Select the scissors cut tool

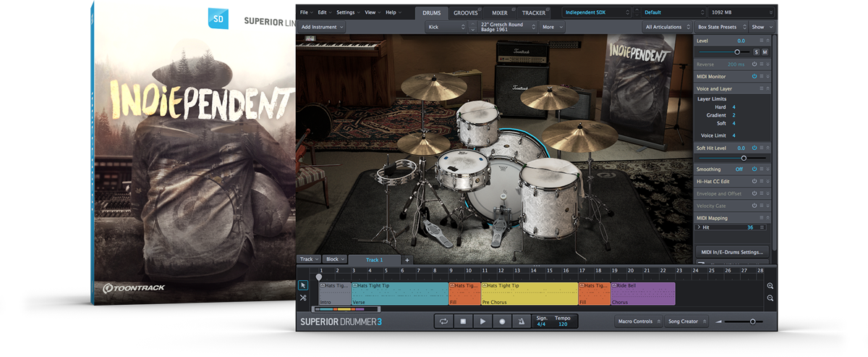pos(303,298)
